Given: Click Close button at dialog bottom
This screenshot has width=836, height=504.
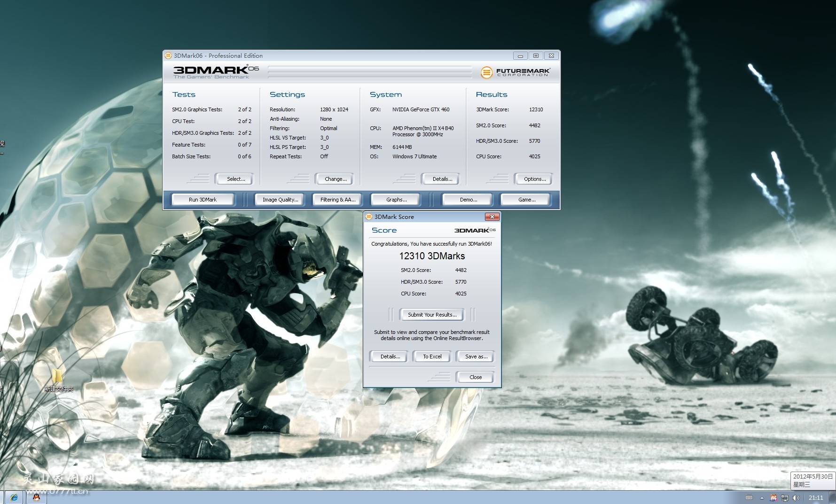Looking at the screenshot, I should [x=475, y=377].
